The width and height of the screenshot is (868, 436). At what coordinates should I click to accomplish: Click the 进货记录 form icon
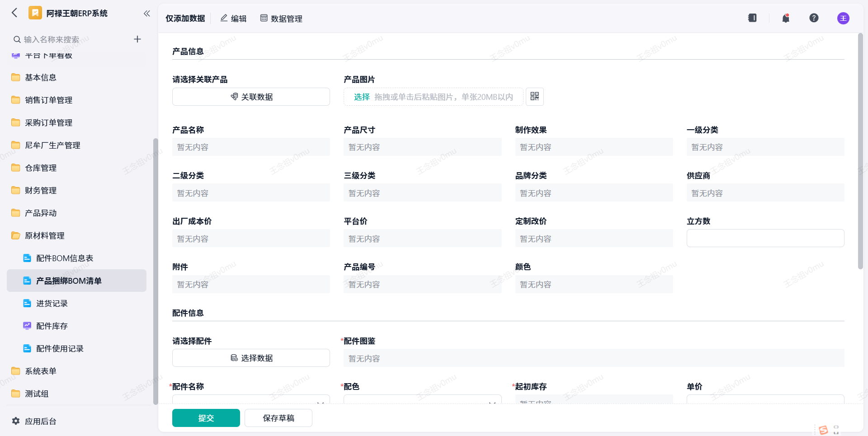pyautogui.click(x=27, y=303)
